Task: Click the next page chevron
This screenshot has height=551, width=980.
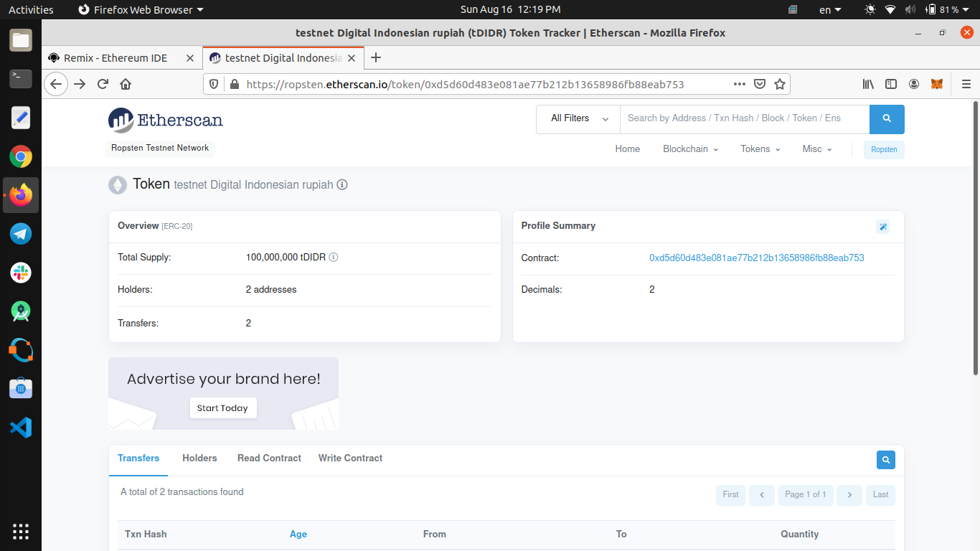Action: 849,495
